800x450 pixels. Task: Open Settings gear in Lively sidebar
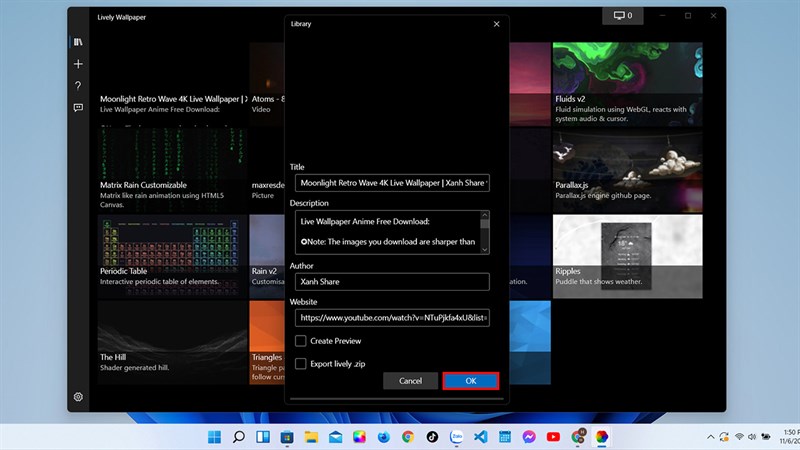point(78,397)
